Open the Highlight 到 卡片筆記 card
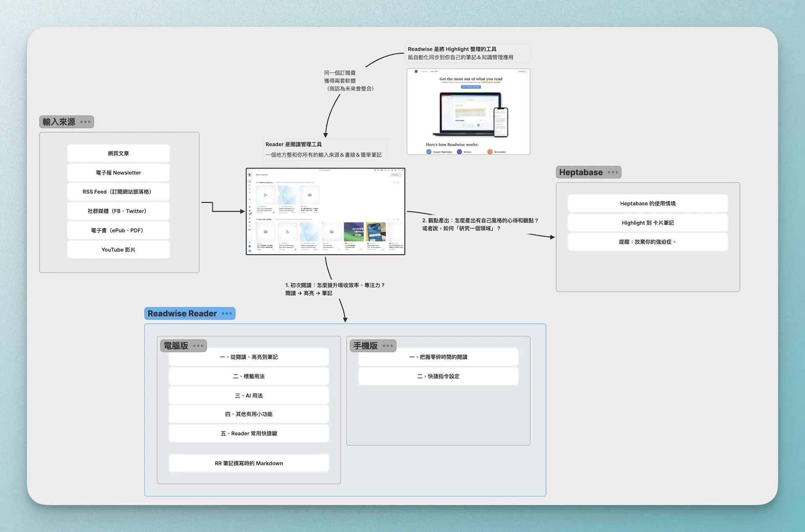Screen dimensions: 805x532 coord(648,223)
